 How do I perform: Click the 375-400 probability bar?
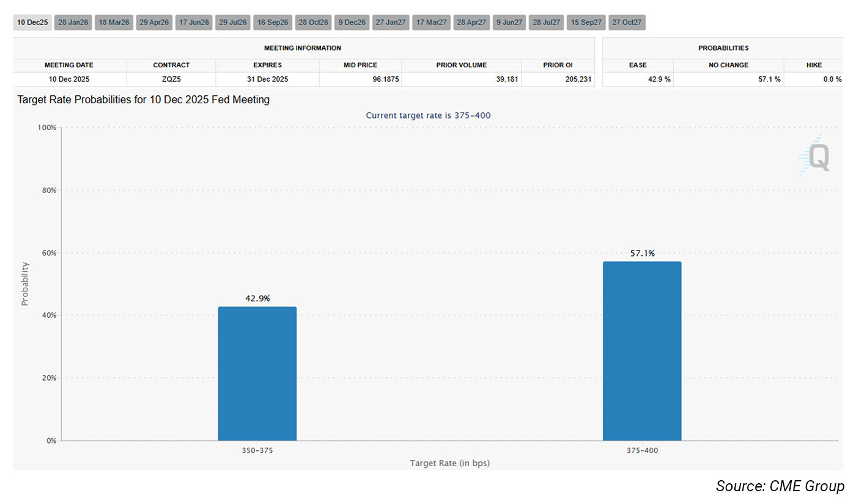[x=642, y=351]
